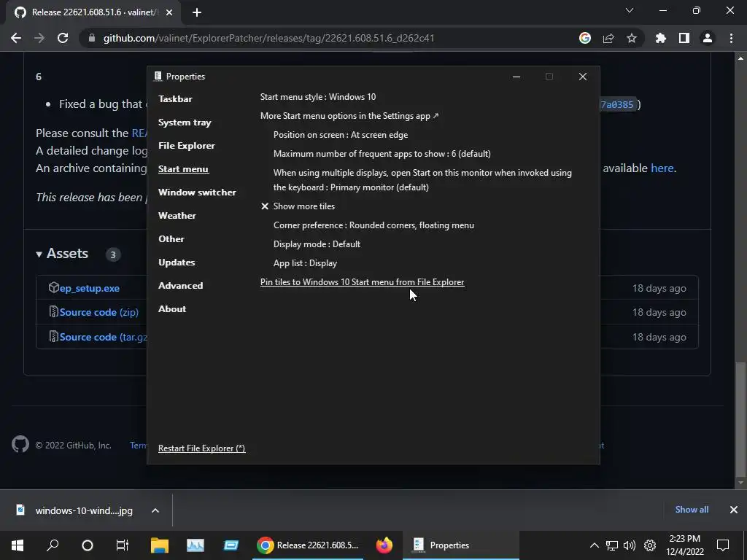Screen dimensions: 747x560
Task: Open the Window switcher section
Action: coord(197,192)
